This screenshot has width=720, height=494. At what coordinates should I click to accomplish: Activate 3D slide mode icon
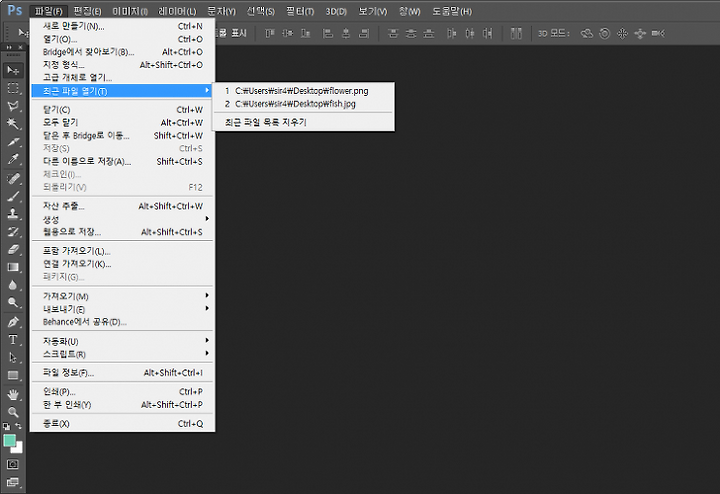point(640,33)
